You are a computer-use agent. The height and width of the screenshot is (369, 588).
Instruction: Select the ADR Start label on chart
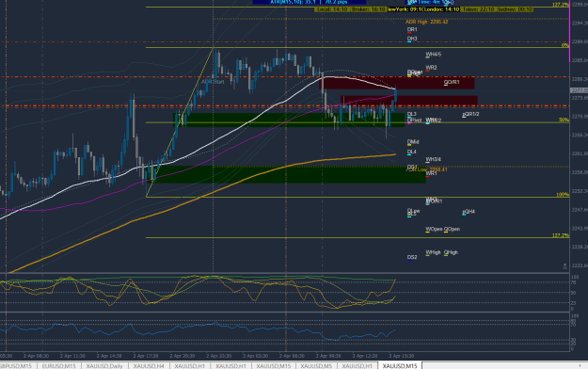pos(213,82)
